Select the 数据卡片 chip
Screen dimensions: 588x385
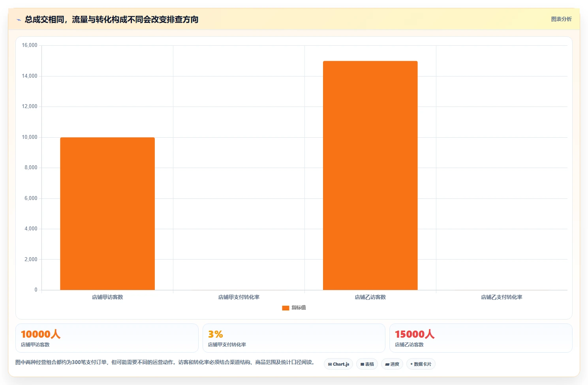421,364
